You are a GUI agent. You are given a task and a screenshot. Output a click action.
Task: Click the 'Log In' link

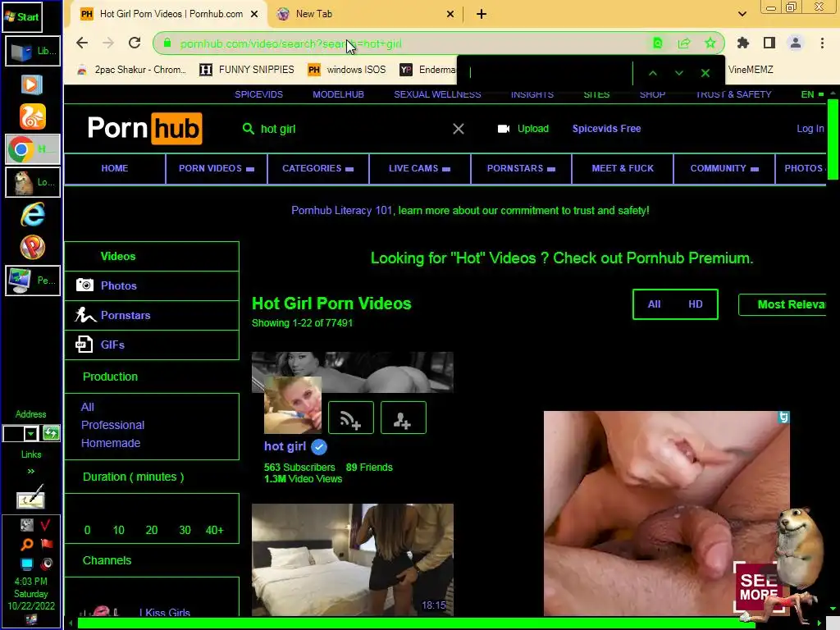pos(810,129)
